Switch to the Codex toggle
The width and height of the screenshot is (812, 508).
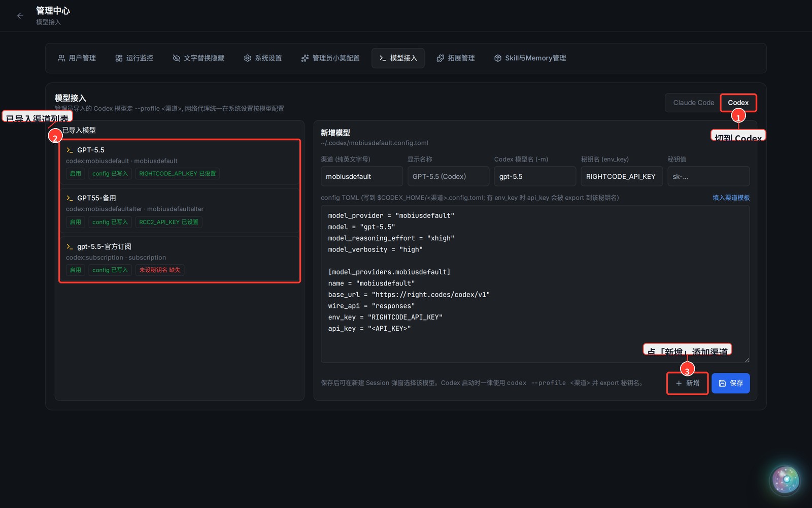pyautogui.click(x=738, y=103)
